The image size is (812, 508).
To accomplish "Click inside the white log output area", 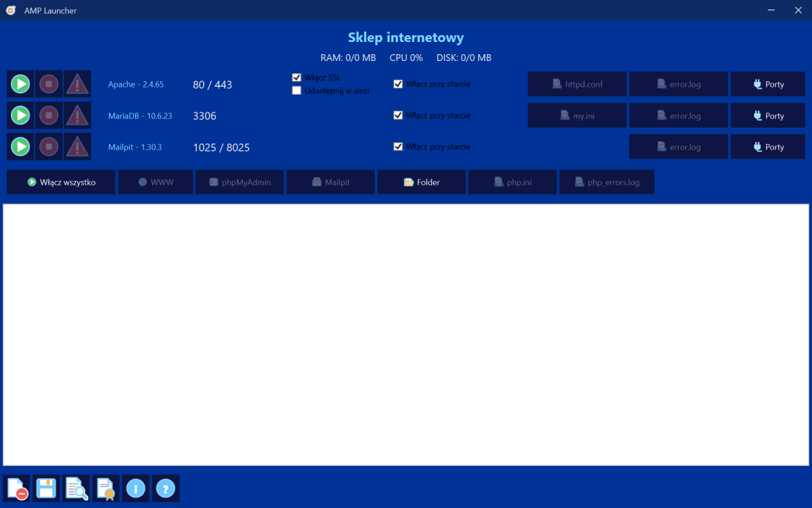I will click(406, 335).
